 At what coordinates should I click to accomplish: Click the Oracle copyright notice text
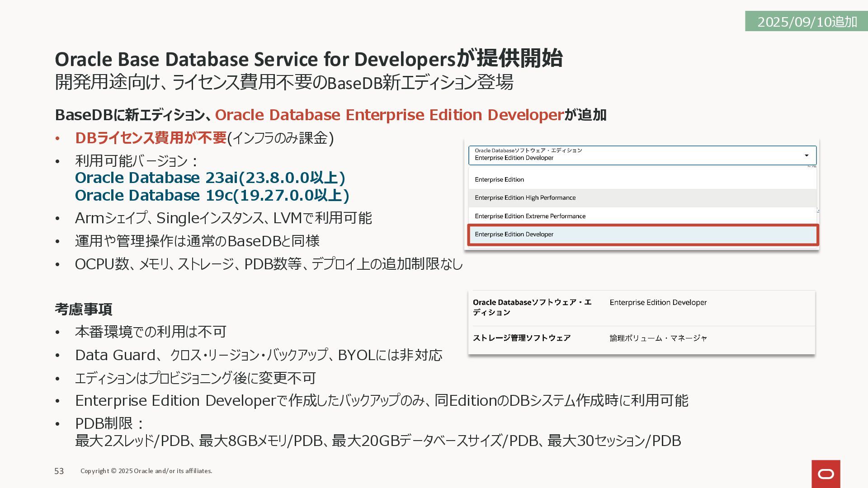click(146, 471)
